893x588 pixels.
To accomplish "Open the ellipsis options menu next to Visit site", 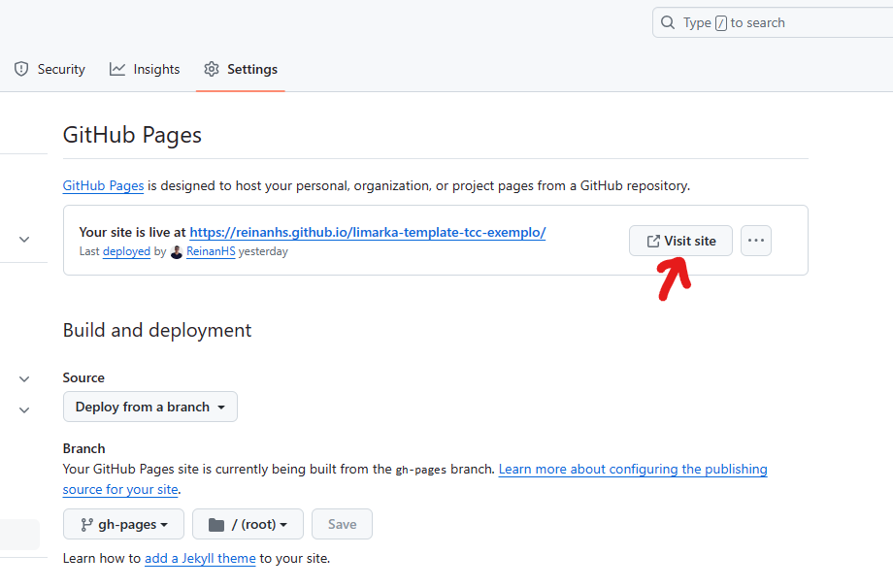I will click(x=756, y=240).
